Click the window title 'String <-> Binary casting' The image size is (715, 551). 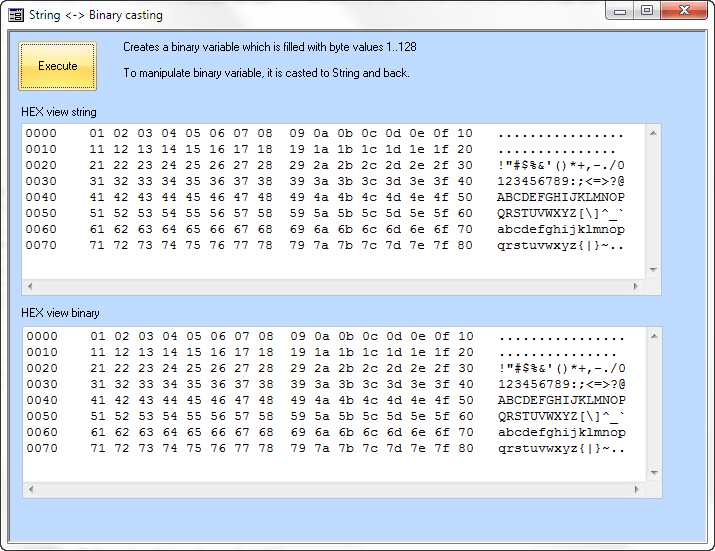coord(96,15)
